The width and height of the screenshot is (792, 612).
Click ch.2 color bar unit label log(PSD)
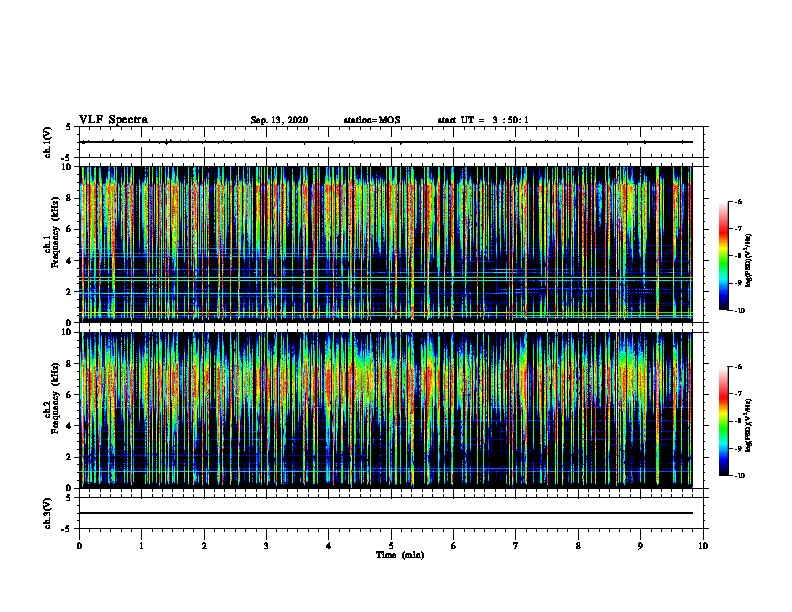[x=749, y=425]
